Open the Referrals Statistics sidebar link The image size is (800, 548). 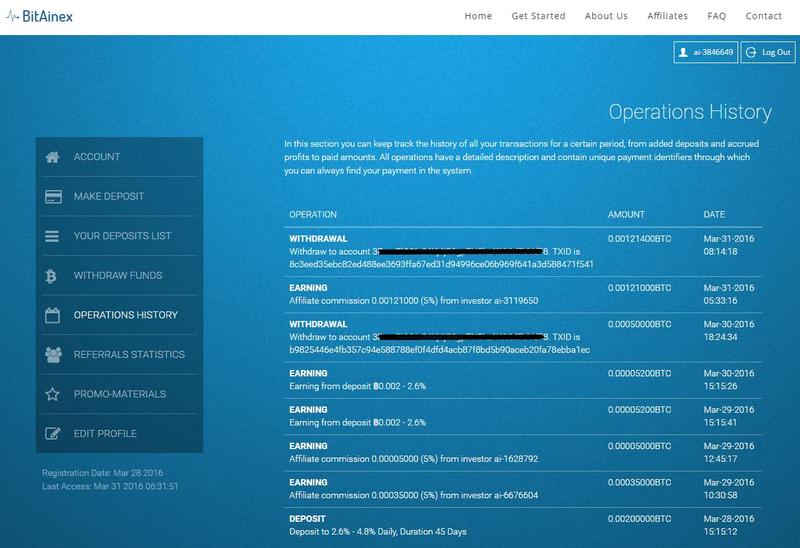click(129, 355)
